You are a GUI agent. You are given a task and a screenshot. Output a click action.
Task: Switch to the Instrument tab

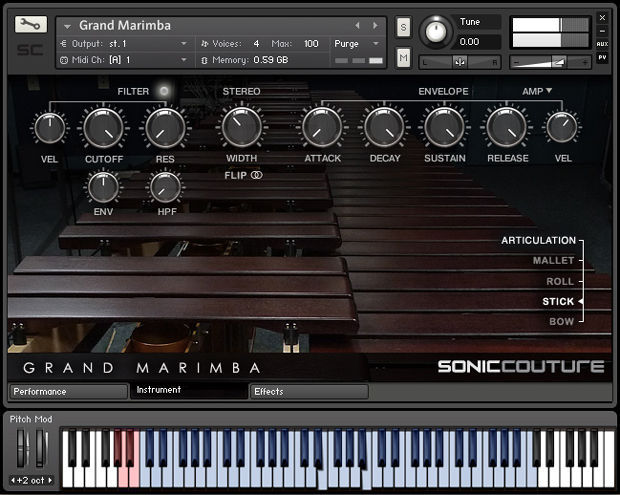pyautogui.click(x=189, y=391)
